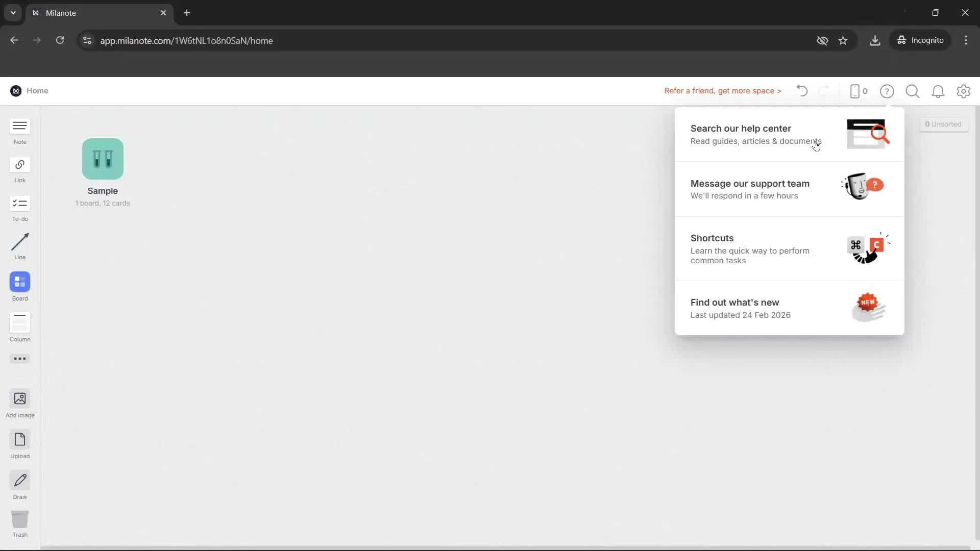Open Milanote search
The height and width of the screenshot is (551, 980).
(x=913, y=91)
